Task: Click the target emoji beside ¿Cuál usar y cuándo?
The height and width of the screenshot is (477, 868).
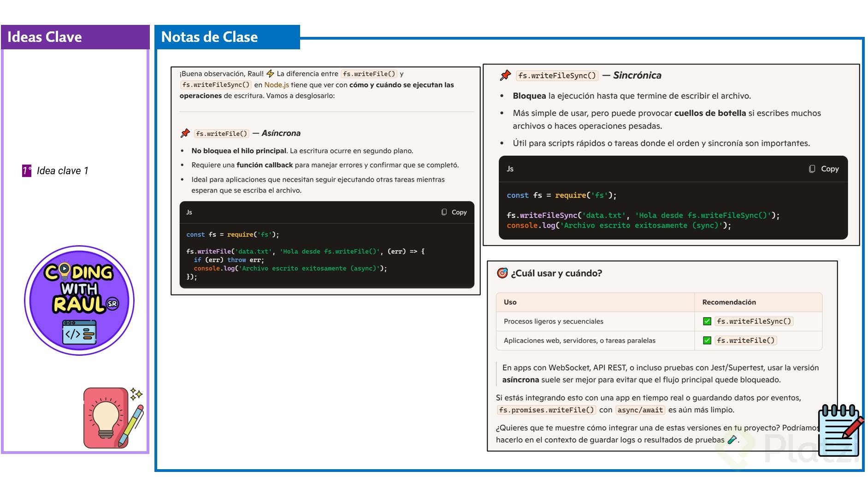Action: [502, 273]
